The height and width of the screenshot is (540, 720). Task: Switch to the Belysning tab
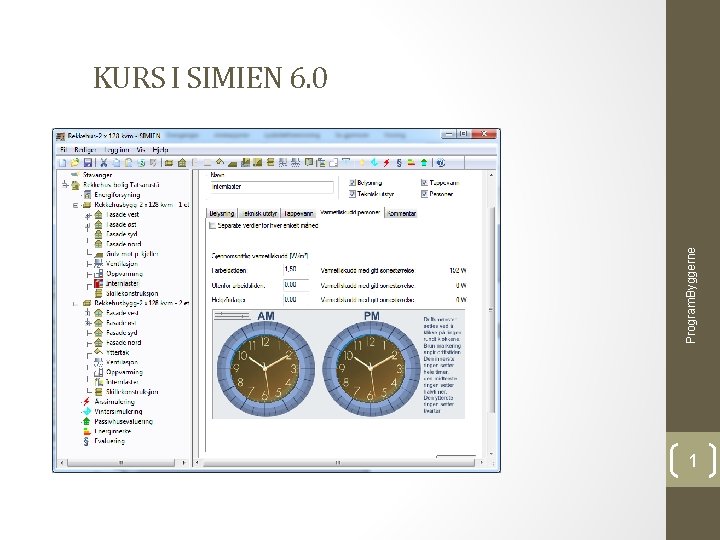(222, 214)
